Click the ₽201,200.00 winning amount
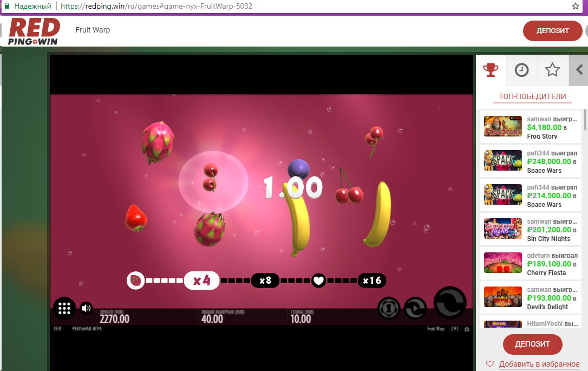The height and width of the screenshot is (371, 588). point(549,230)
